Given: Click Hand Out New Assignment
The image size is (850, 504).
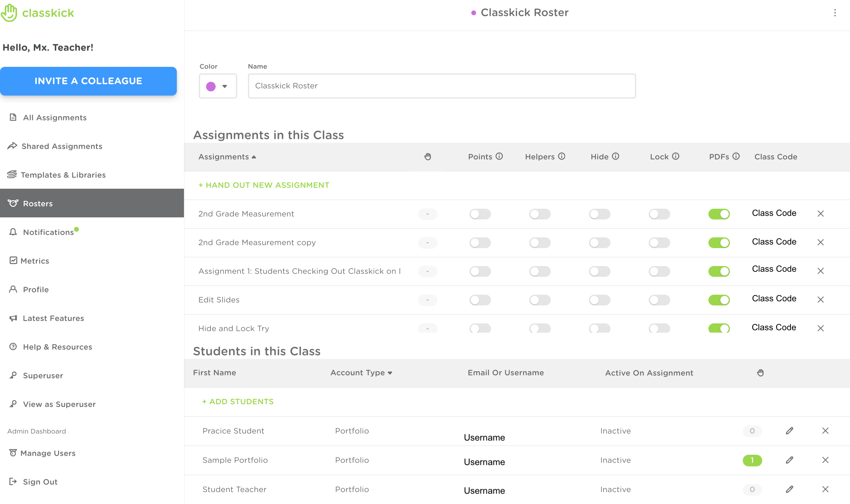Looking at the screenshot, I should pos(264,185).
